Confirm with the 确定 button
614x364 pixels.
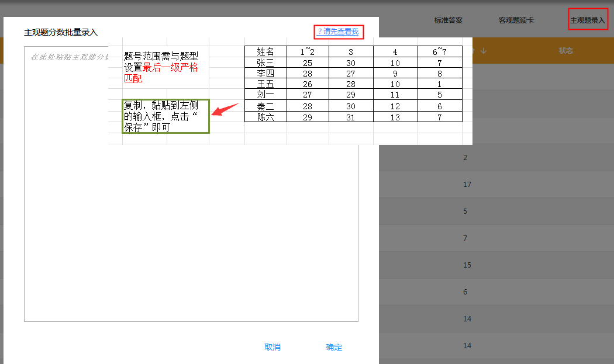coord(334,347)
